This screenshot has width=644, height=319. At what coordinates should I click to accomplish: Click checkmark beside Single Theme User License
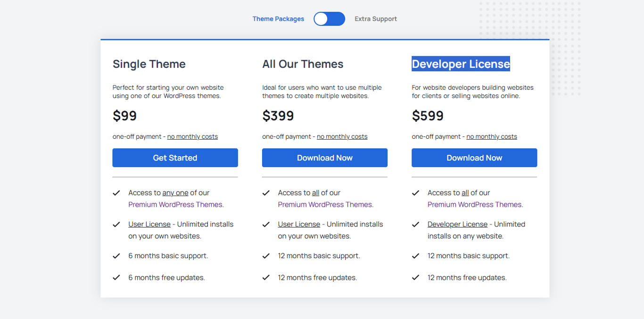click(116, 224)
